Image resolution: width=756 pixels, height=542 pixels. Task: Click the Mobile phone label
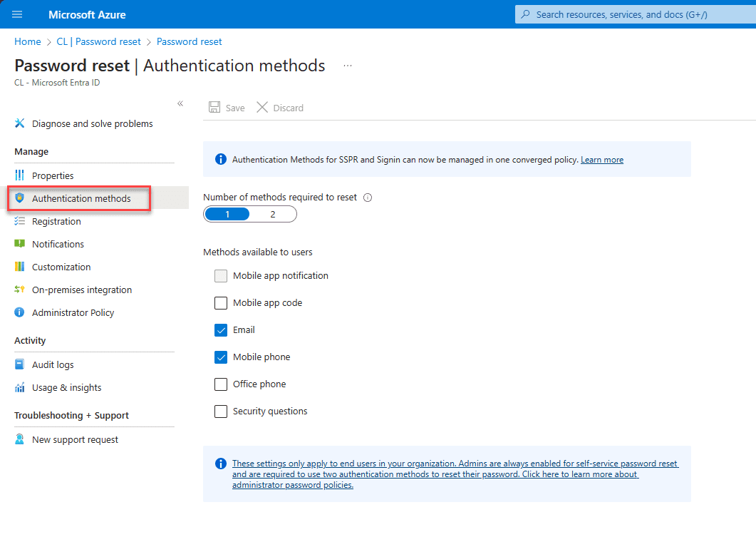click(262, 357)
